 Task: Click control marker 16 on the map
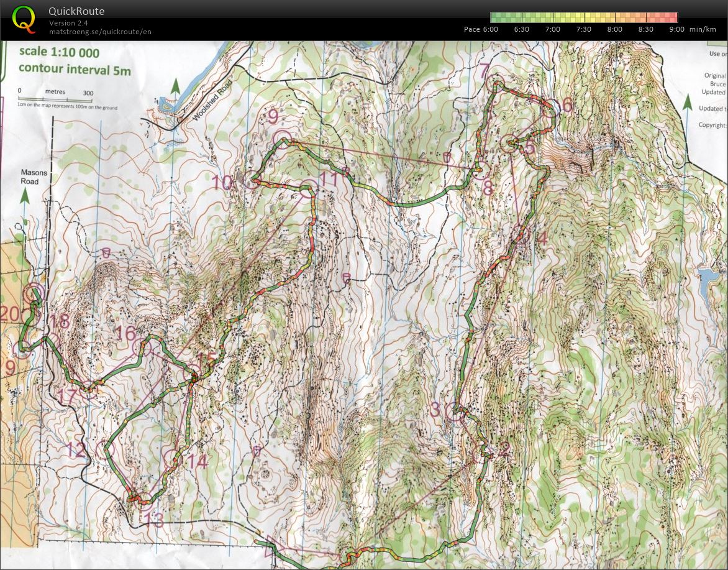[142, 346]
